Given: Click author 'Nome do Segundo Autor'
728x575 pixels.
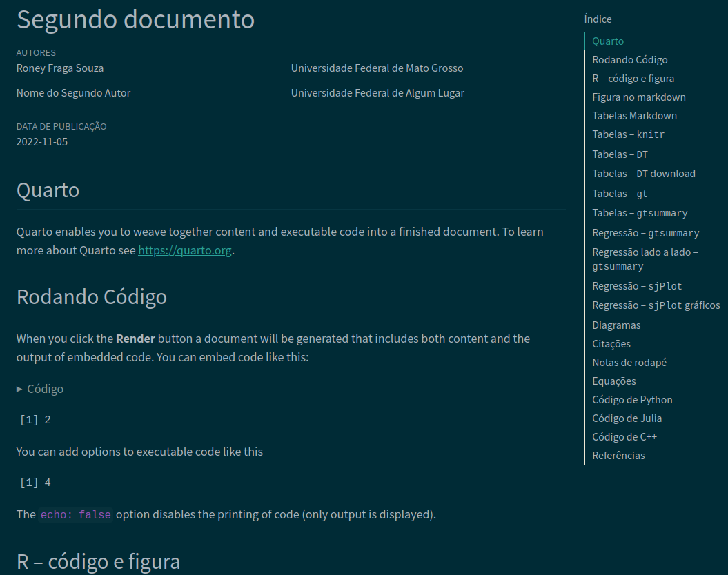Looking at the screenshot, I should coord(73,93).
